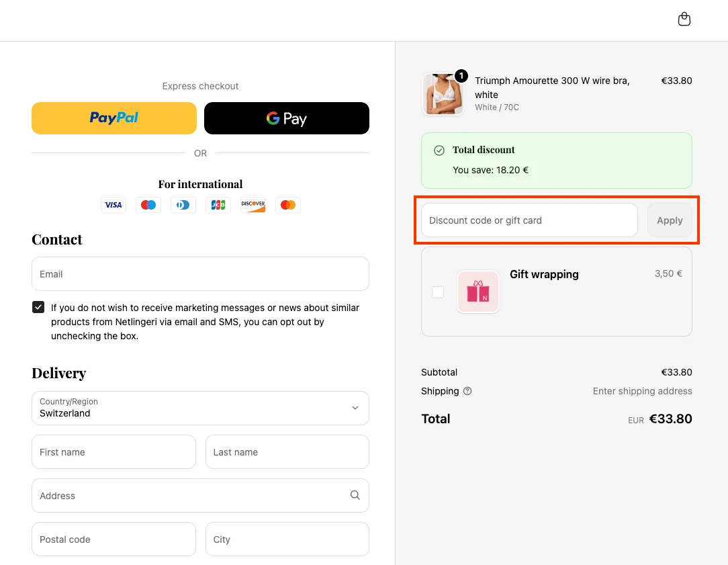Viewport: 728px width, 565px height.
Task: Open the shopping bag icon
Action: pos(684,18)
